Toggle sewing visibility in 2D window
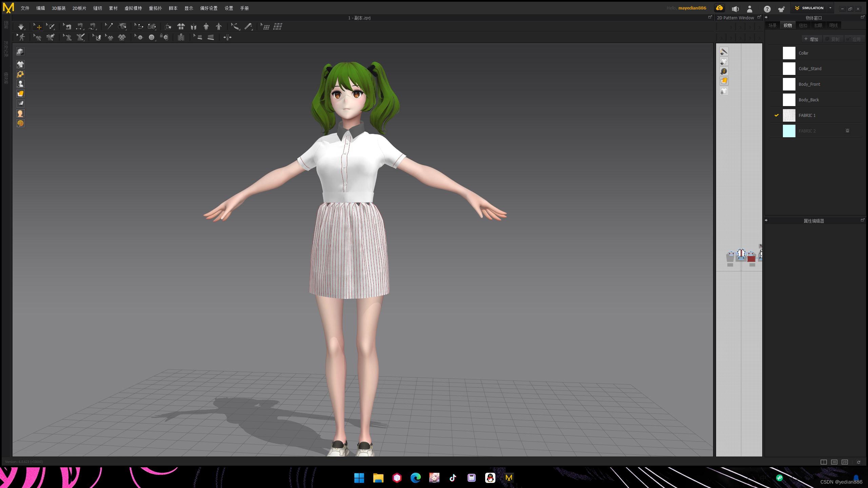The image size is (868, 488). (724, 52)
